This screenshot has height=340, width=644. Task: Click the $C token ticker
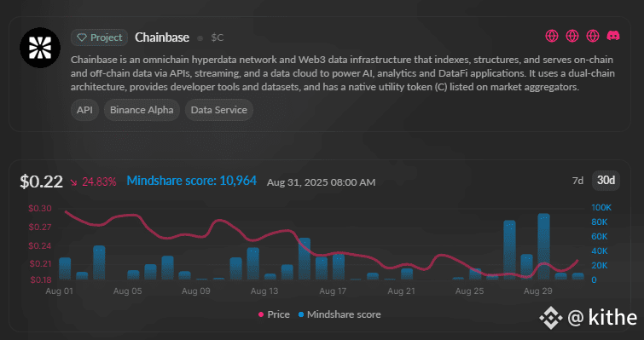coord(218,37)
